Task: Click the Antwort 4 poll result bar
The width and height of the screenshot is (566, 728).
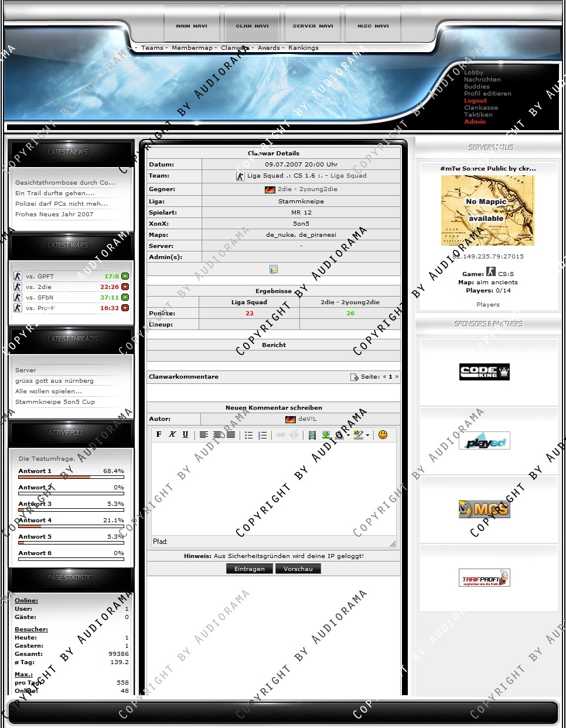Action: click(x=71, y=526)
